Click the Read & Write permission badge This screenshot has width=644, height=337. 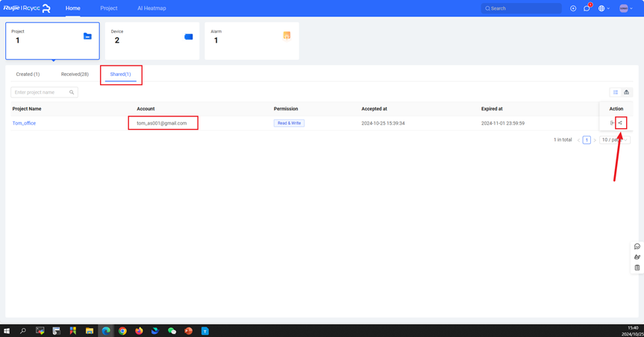tap(289, 123)
